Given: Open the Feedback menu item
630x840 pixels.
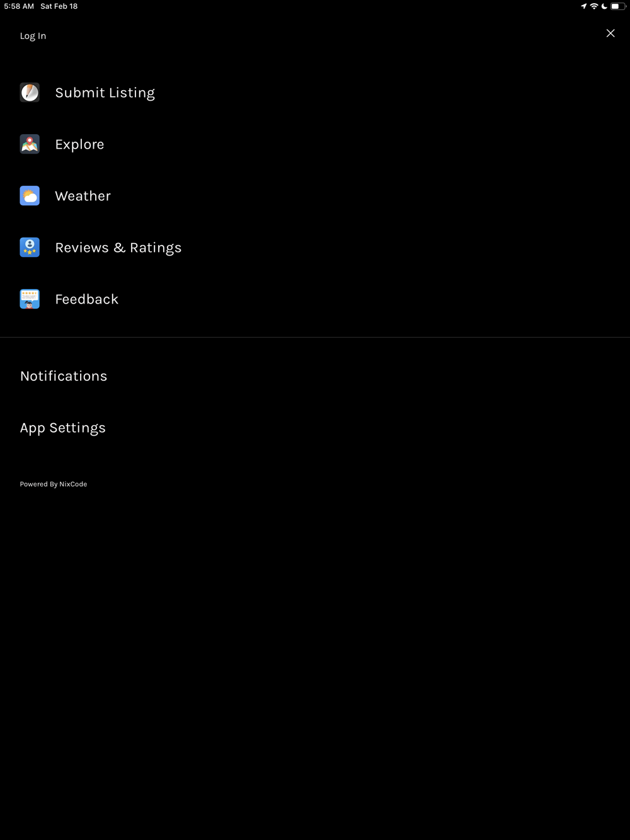Looking at the screenshot, I should point(86,299).
